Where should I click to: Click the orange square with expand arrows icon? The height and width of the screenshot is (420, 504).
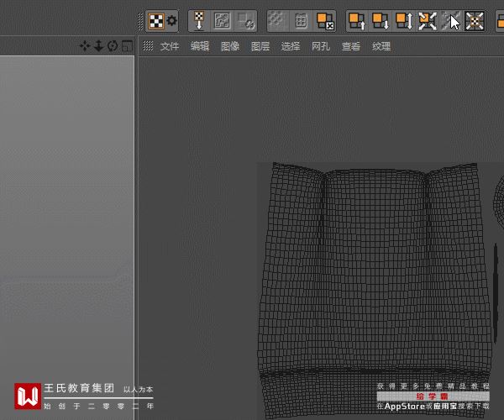(428, 21)
